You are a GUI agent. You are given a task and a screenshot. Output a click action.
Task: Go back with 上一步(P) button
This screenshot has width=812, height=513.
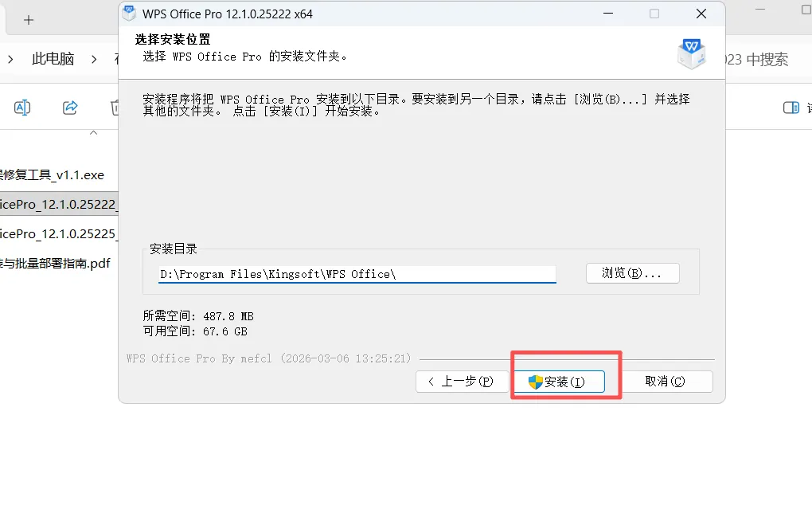click(462, 382)
